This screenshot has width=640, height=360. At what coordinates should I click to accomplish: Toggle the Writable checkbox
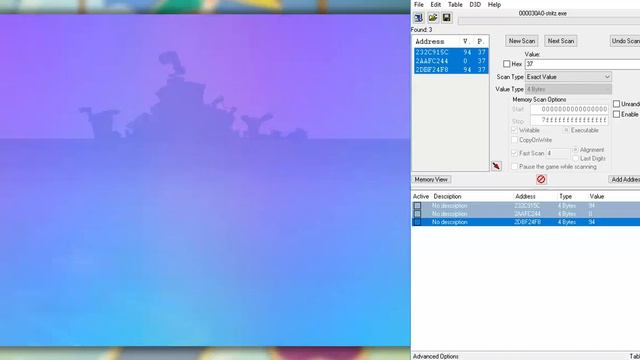tap(514, 130)
